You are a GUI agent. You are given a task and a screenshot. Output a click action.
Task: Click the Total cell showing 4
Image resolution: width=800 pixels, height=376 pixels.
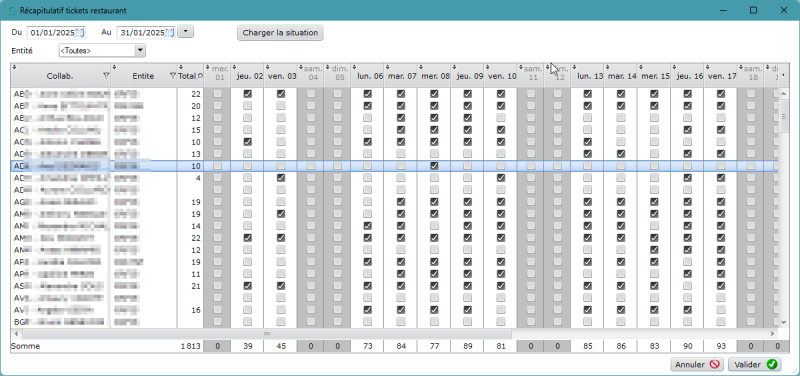(x=190, y=178)
